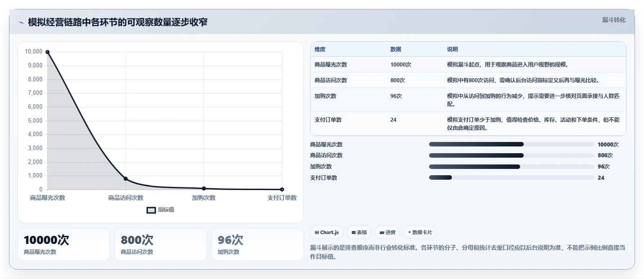Viewport: 644px width, 279px height.
Task: Click the 支付订单数 progress row label
Action: pos(324,178)
